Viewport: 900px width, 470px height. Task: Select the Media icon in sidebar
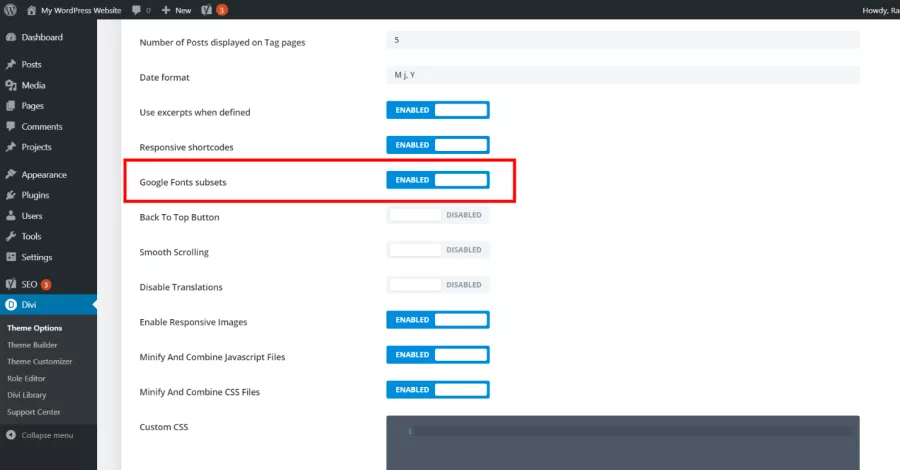[11, 86]
